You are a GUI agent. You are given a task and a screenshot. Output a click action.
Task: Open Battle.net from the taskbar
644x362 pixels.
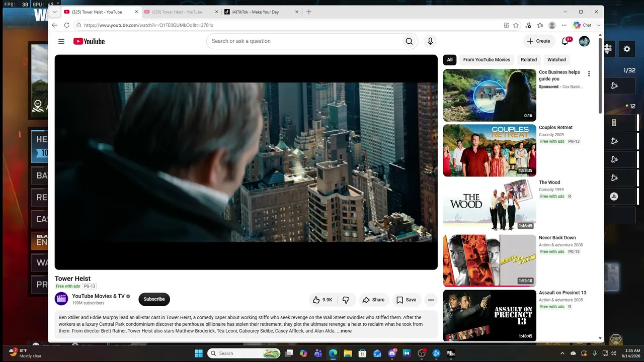(436, 353)
